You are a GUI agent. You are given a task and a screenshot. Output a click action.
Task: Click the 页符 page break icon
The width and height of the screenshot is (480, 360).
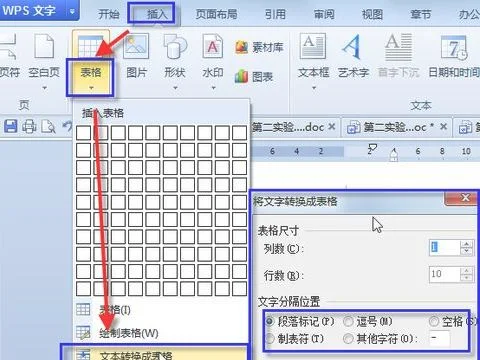[x=9, y=47]
